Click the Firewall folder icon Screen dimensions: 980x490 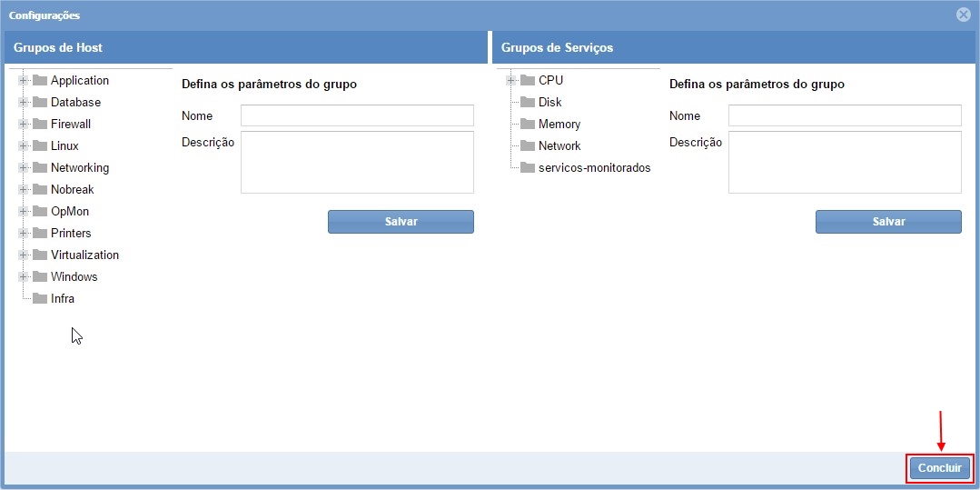tap(40, 124)
